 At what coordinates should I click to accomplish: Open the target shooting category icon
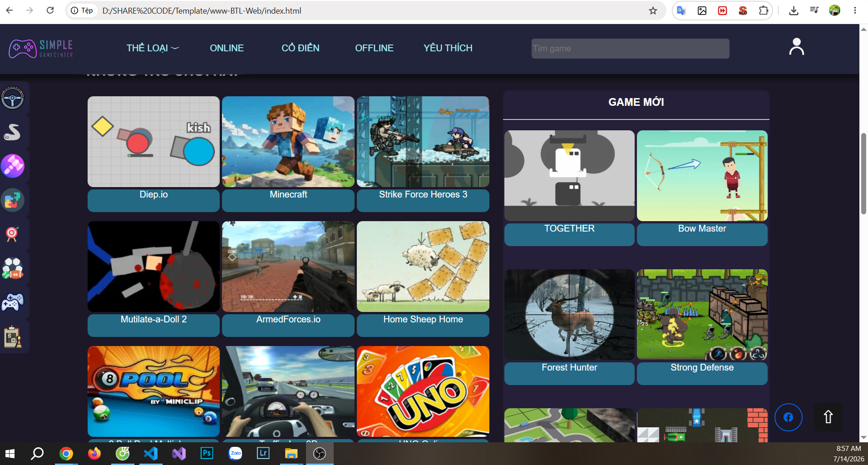[13, 234]
